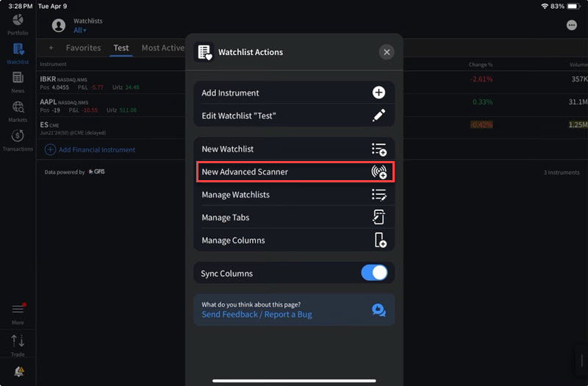The image size is (588, 386).
Task: Tap the three-dot options icon
Action: tap(572, 25)
